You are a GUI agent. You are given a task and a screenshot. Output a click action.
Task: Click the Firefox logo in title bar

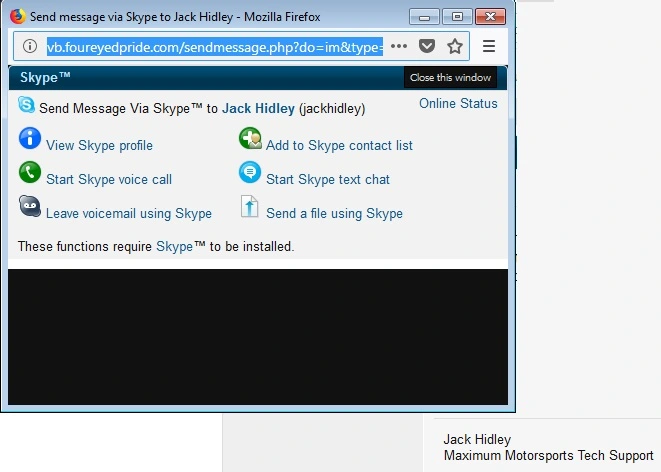18,16
